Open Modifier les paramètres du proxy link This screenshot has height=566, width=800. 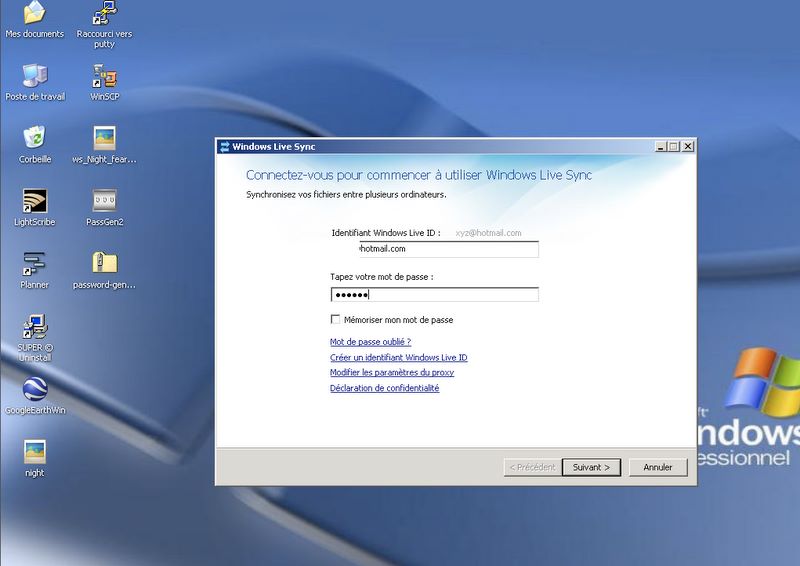point(392,373)
